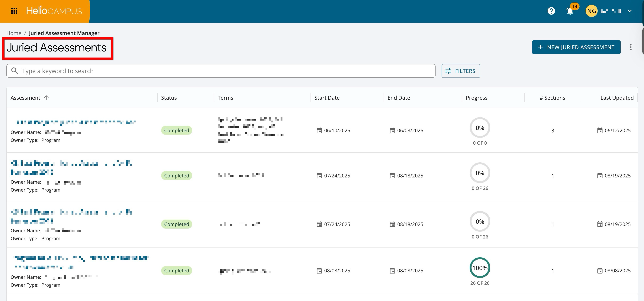644x301 pixels.
Task: Click calendar icon beside end date 06/03/2025
Action: (x=392, y=130)
